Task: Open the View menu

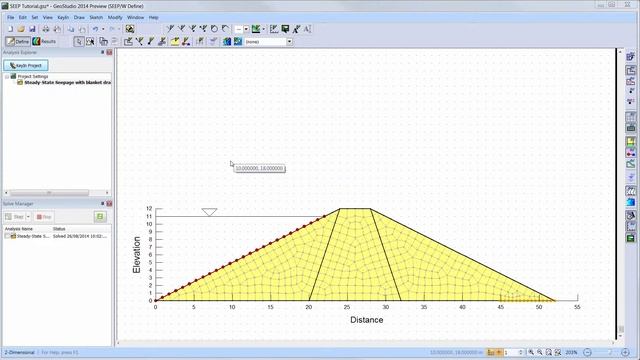Action: [x=48, y=18]
